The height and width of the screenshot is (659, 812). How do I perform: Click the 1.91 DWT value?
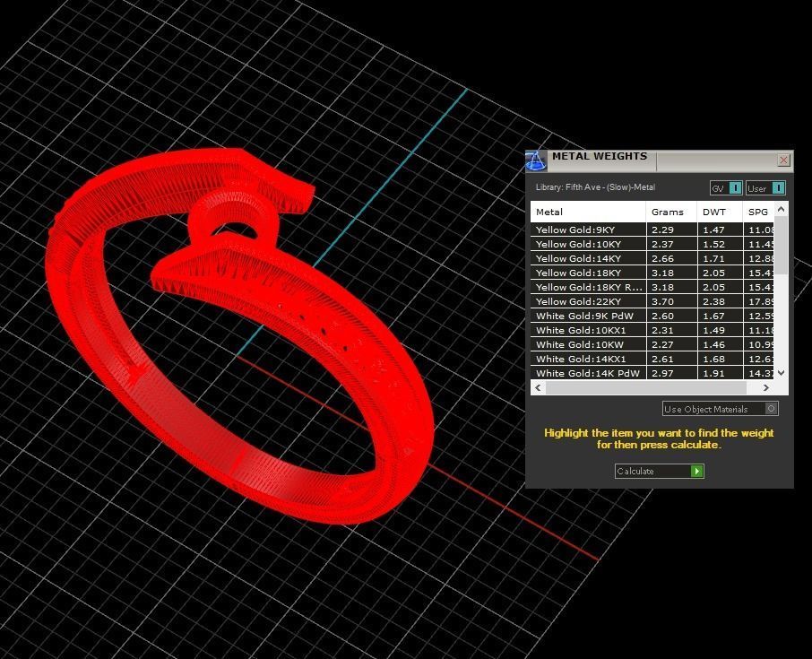point(713,373)
